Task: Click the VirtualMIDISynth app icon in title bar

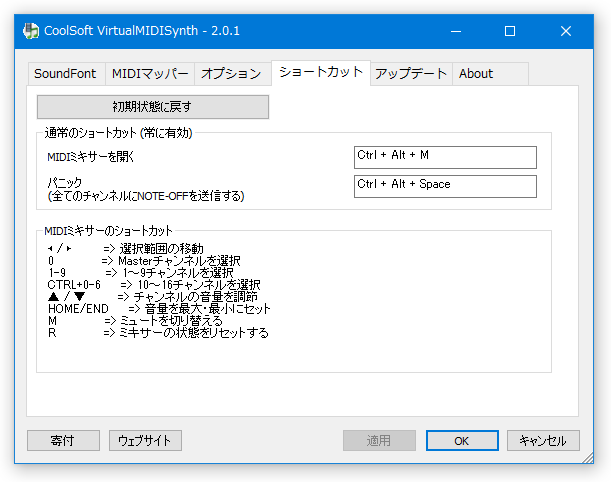Action: click(31, 31)
